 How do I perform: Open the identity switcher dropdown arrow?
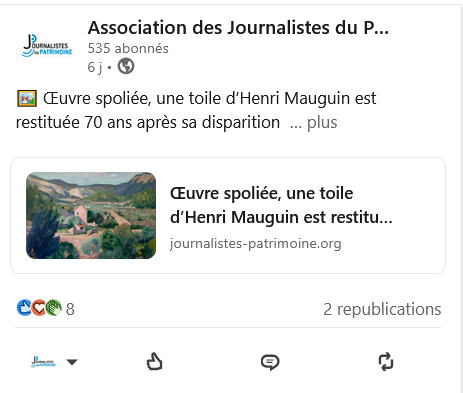72,362
